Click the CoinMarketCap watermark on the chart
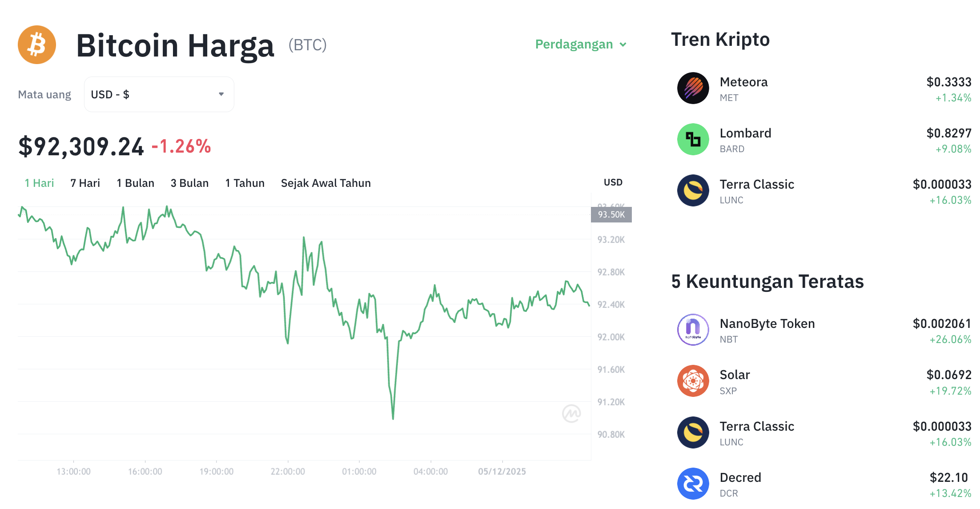The height and width of the screenshot is (509, 980). 573,413
